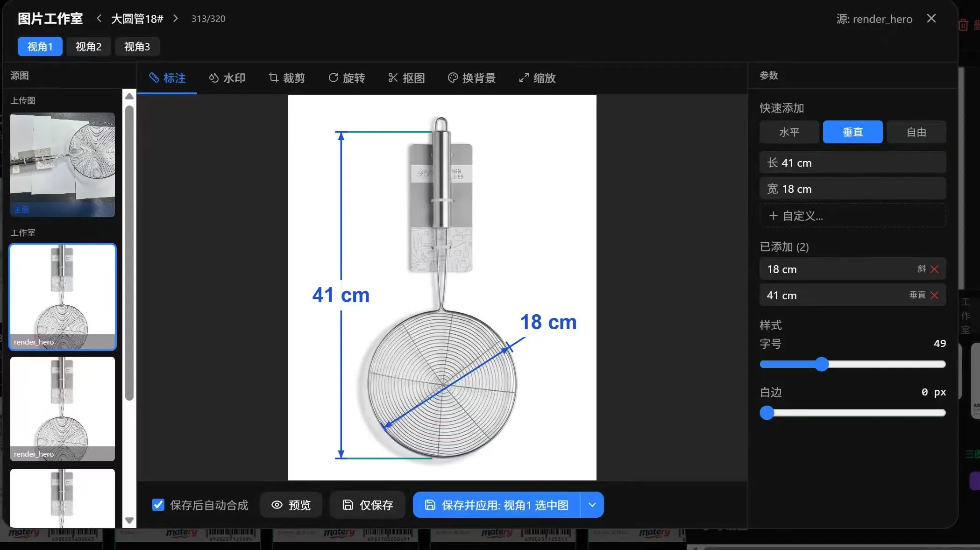The image size is (980, 550).
Task: Close the image studio dialog
Action: (931, 18)
